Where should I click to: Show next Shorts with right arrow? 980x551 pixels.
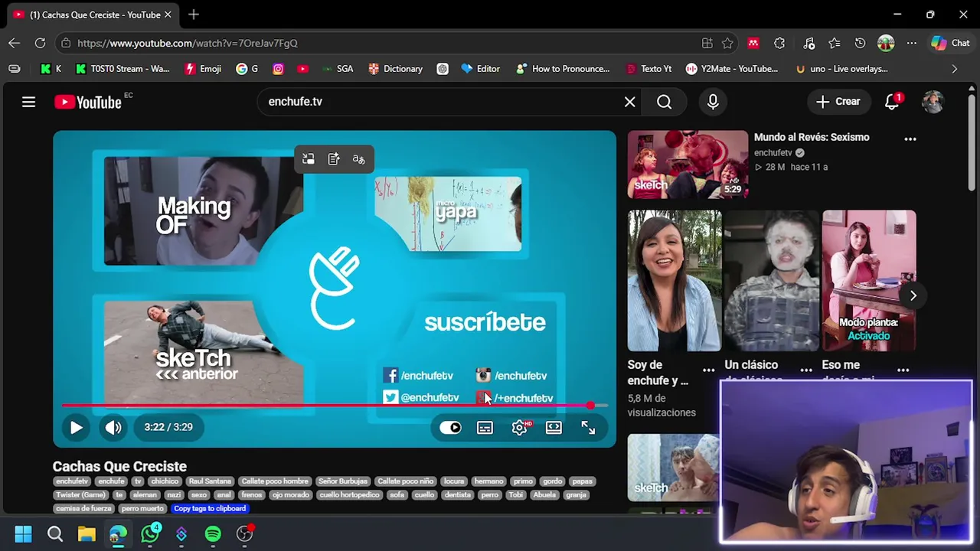click(x=913, y=295)
